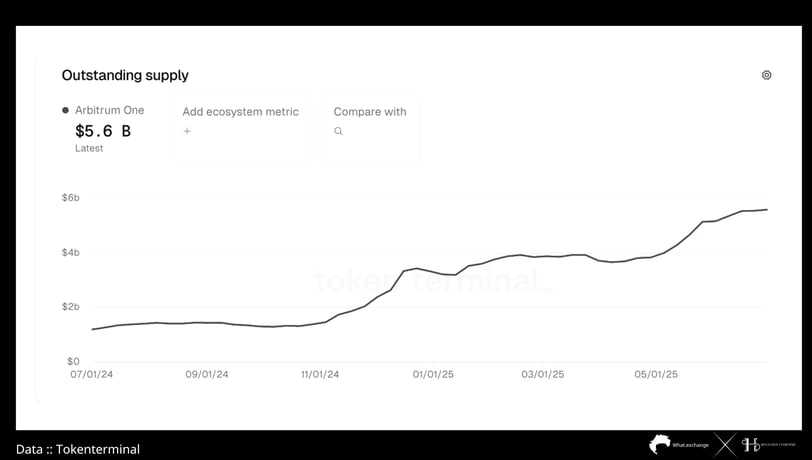812x460 pixels.
Task: Toggle the Arbitrum One series dot
Action: pos(65,110)
